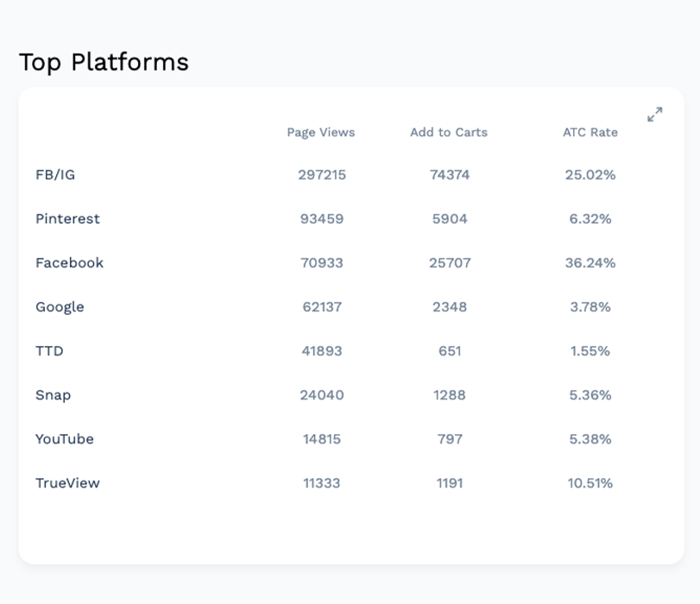Select the TrueView platform row label
Viewport: 700px width, 604px height.
(x=67, y=483)
